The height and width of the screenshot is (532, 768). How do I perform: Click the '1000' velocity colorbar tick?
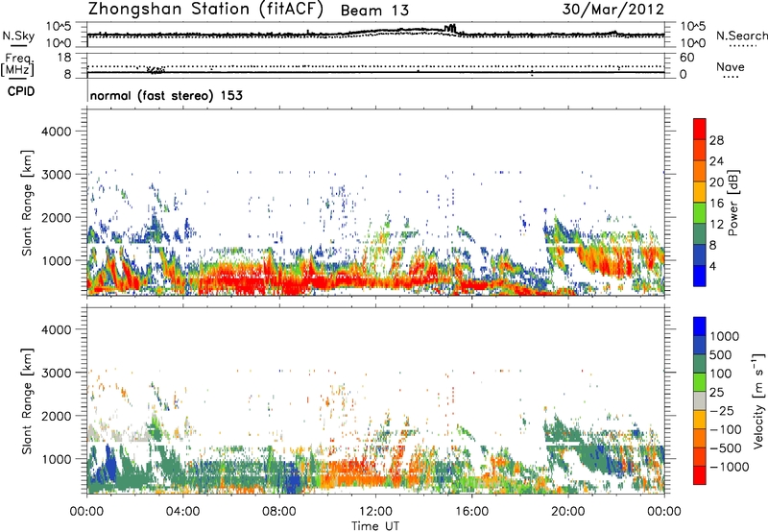pyautogui.click(x=724, y=336)
